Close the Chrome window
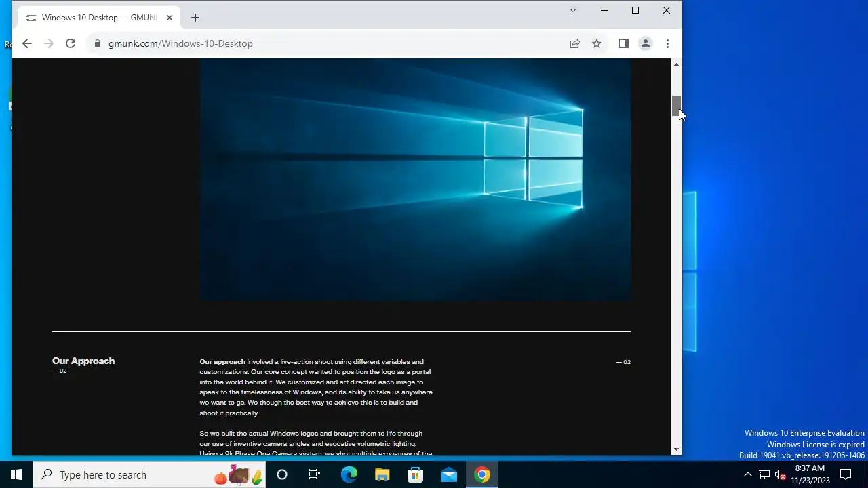This screenshot has width=868, height=488. [x=667, y=10]
